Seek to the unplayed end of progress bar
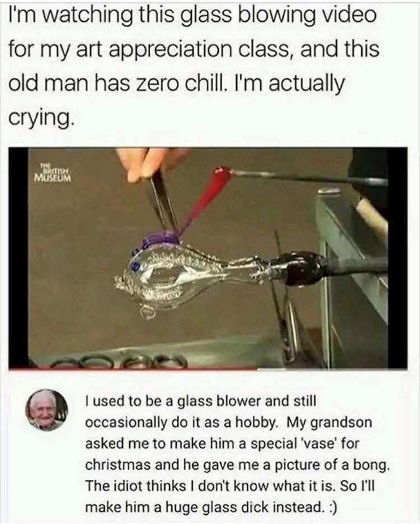 click(x=333, y=369)
